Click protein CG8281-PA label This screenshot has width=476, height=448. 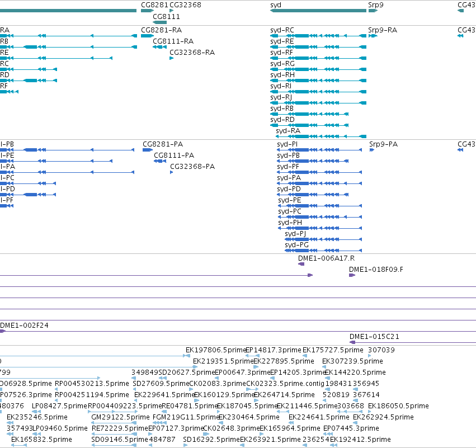[163, 144]
